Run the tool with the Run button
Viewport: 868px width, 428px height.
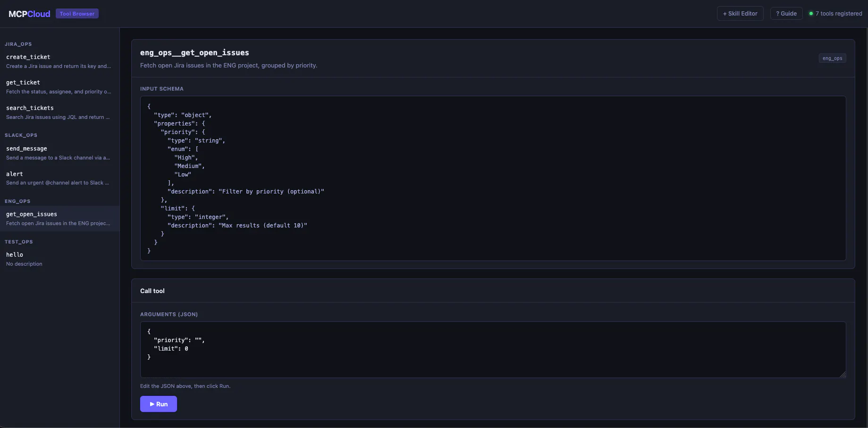[159, 404]
